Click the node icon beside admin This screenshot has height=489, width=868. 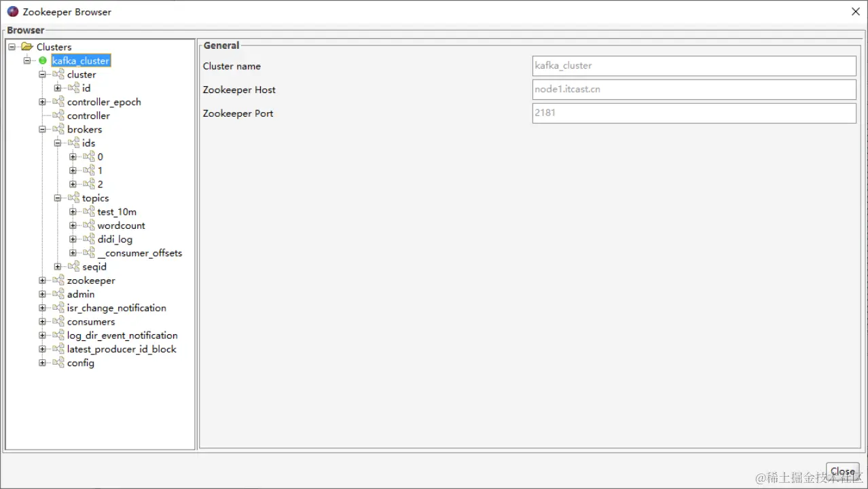[x=58, y=294]
